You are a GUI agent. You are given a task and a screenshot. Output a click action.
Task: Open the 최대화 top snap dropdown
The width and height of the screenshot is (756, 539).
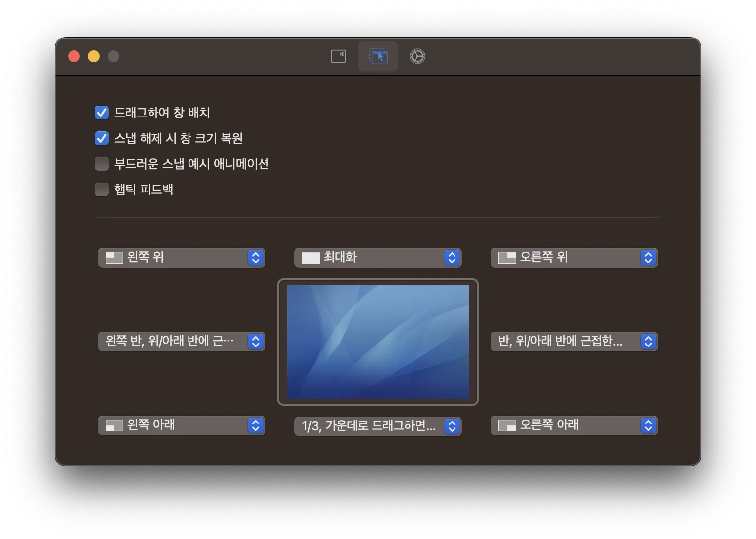click(378, 258)
